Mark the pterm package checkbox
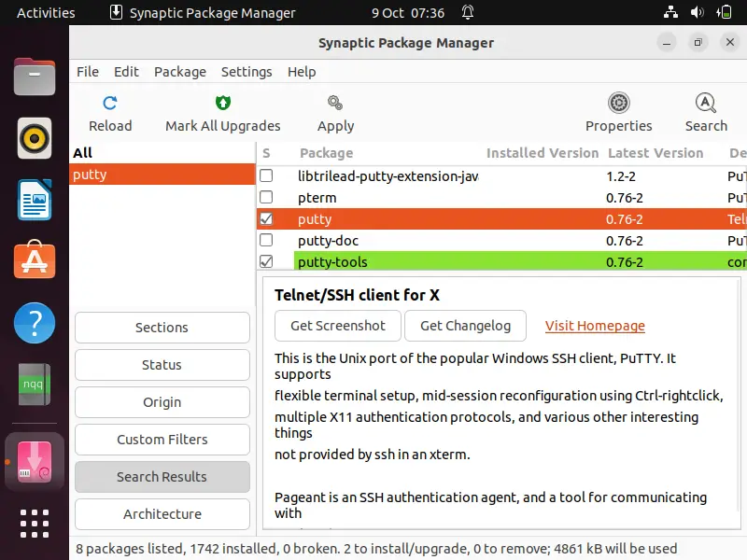747x560 pixels. pyautogui.click(x=266, y=197)
